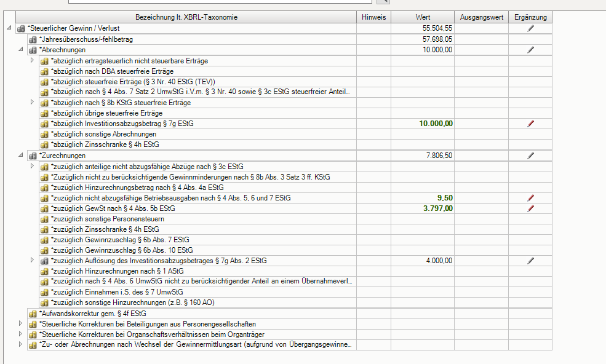Click the Bezeichnung lt. XBRL-Taxonomie column header
This screenshot has height=364, width=606.
[186, 17]
